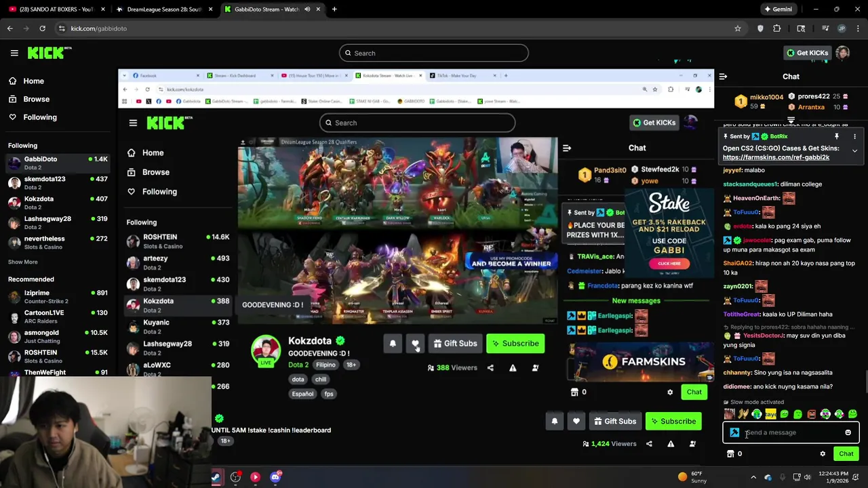Switch to SANDO AT BOXERS YouTube tab

tap(56, 9)
